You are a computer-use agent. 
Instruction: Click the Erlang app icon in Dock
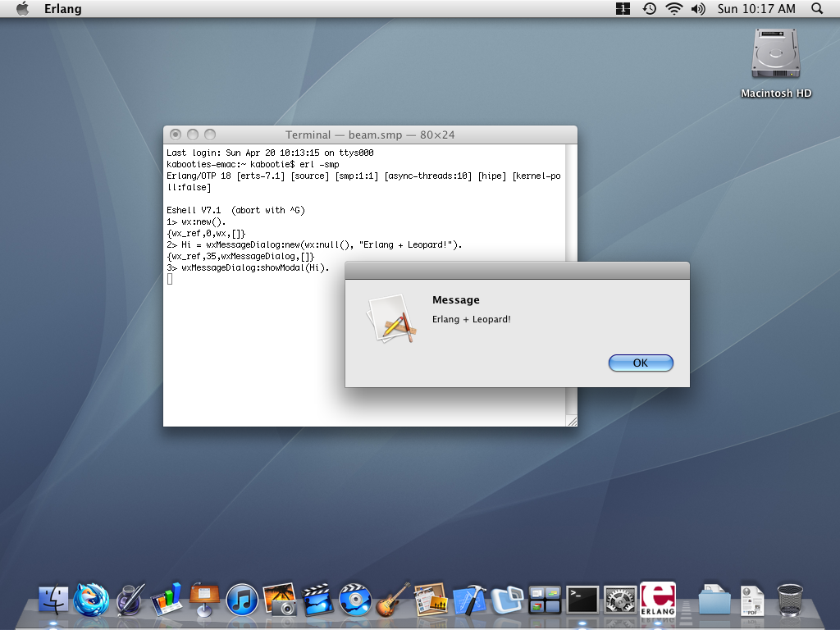click(x=658, y=599)
